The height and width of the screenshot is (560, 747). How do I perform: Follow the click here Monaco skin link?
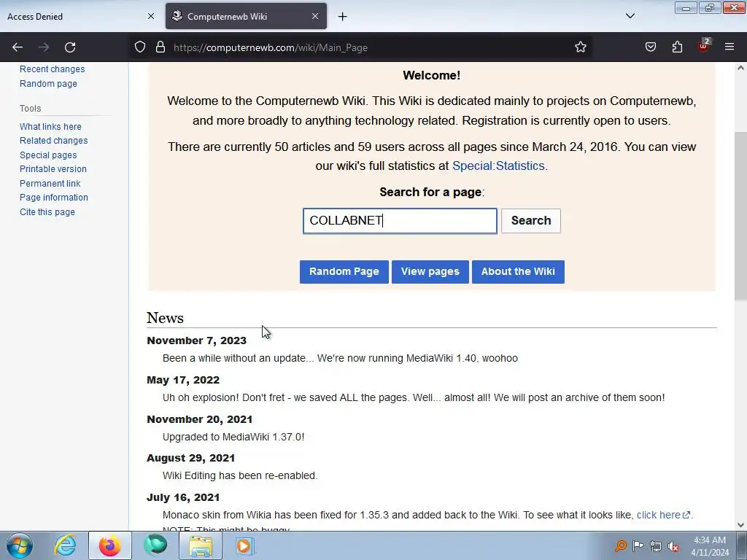[x=663, y=515]
